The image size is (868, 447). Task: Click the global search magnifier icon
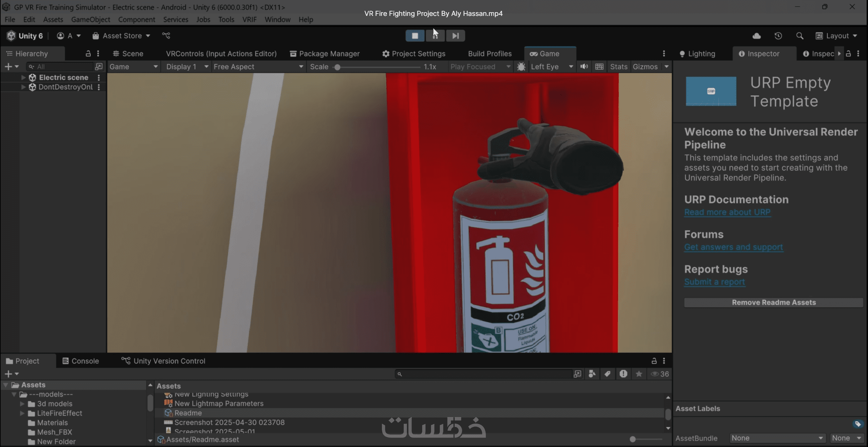coord(799,36)
